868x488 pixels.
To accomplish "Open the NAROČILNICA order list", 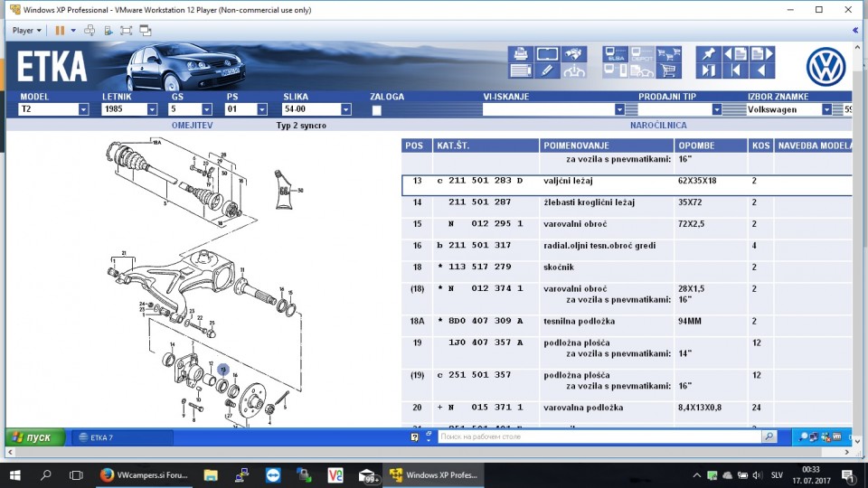I will (658, 125).
